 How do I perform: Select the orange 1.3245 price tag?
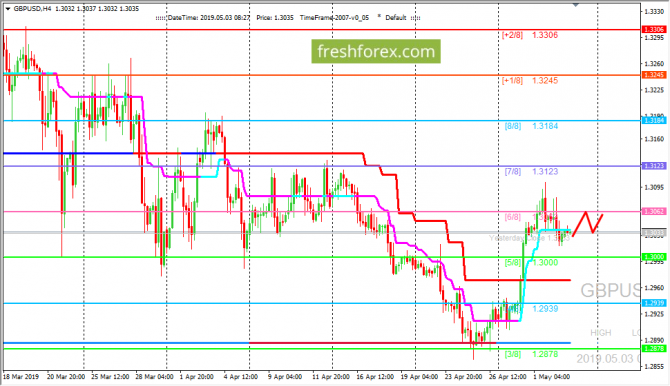(654, 75)
